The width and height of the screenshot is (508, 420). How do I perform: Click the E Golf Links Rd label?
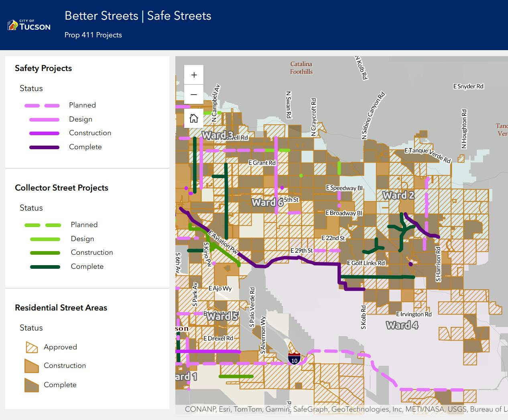coord(366,263)
